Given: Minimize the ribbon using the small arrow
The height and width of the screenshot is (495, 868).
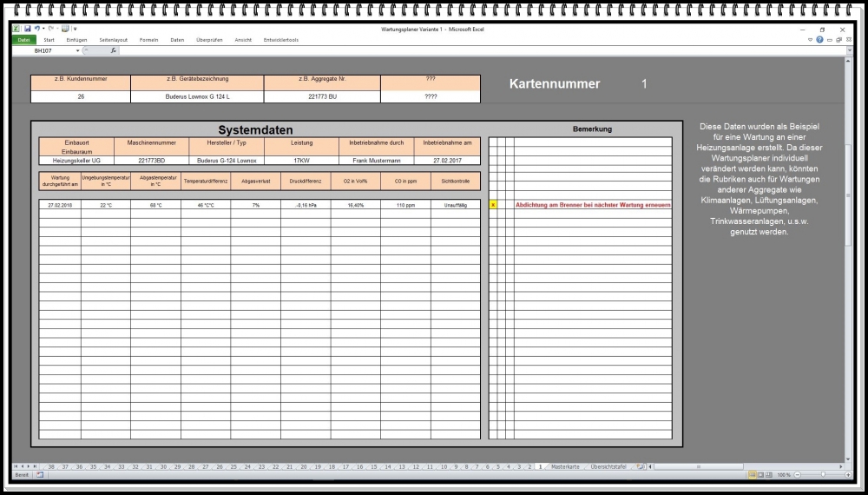Looking at the screenshot, I should (x=810, y=40).
